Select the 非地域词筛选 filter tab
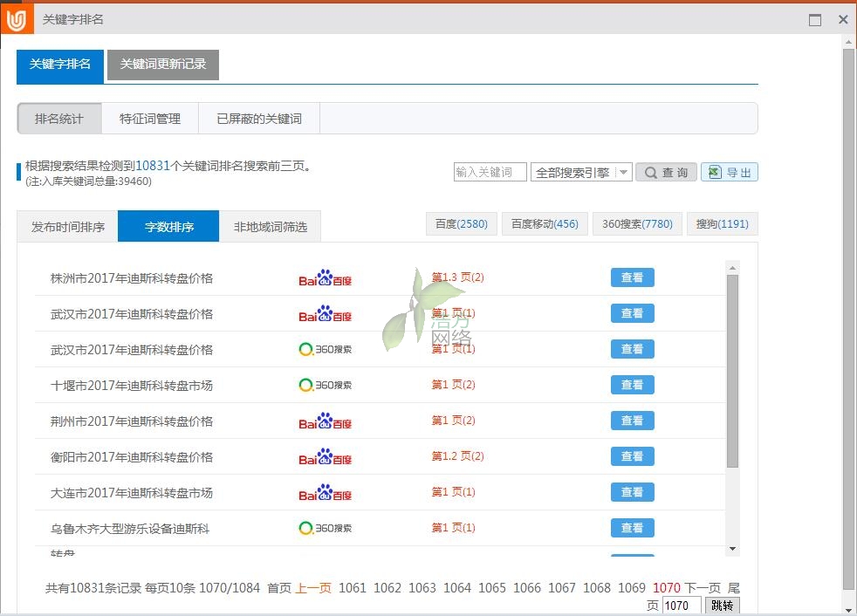This screenshot has height=616, width=857. (270, 227)
